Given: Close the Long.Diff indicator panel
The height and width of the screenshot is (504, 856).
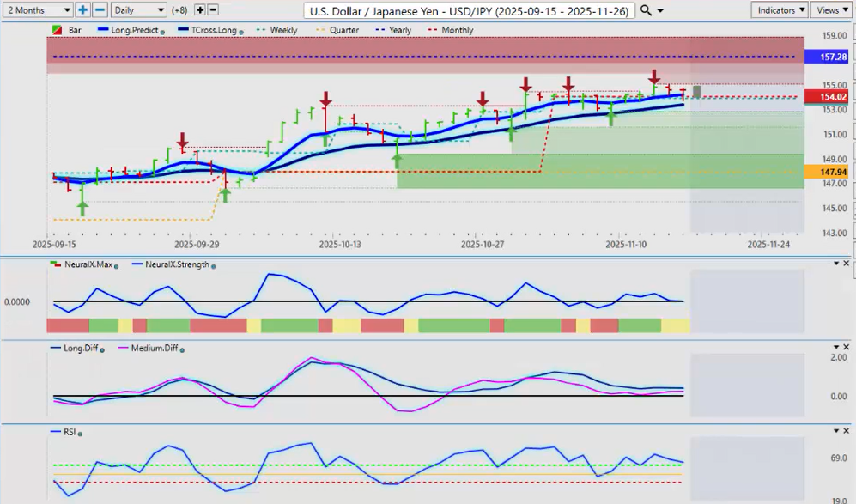Looking at the screenshot, I should coord(848,346).
